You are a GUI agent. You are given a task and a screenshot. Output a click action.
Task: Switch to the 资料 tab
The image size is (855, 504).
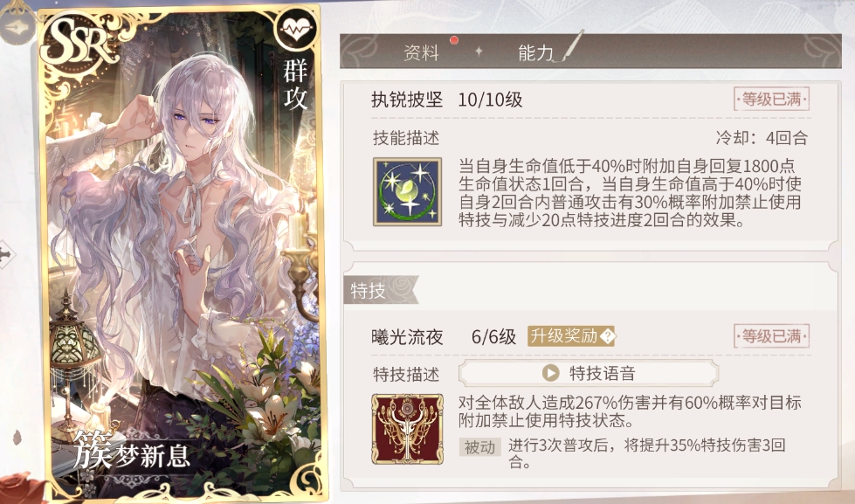tap(421, 52)
